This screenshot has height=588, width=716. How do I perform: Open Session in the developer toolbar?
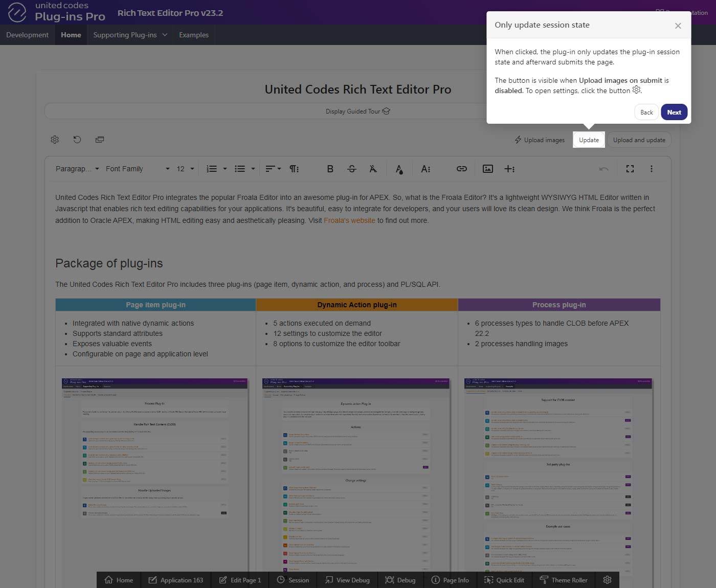click(x=293, y=580)
